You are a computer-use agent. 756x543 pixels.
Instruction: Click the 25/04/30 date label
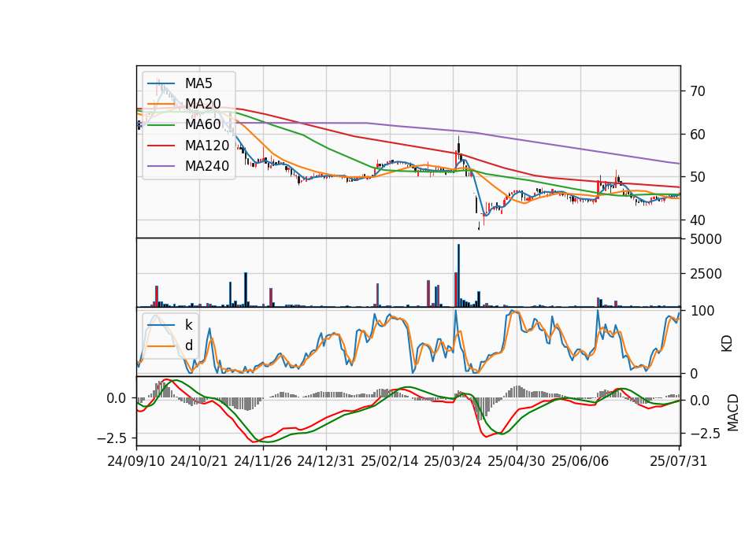(517, 461)
